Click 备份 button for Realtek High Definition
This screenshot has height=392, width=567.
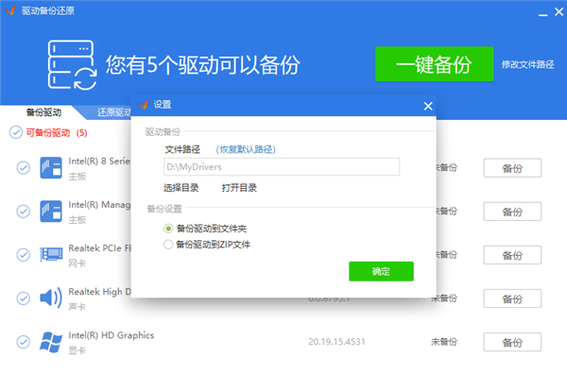tap(512, 298)
